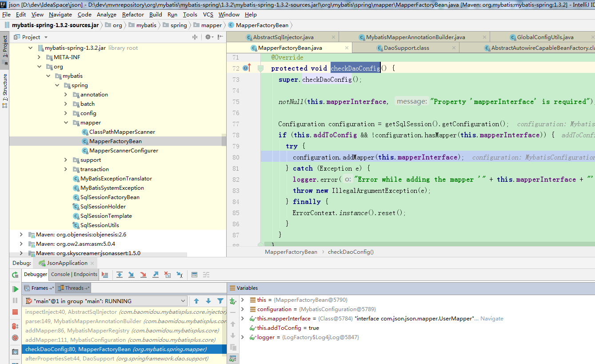
Task: Toggle Mute Breakpoints icon
Action: [15, 338]
